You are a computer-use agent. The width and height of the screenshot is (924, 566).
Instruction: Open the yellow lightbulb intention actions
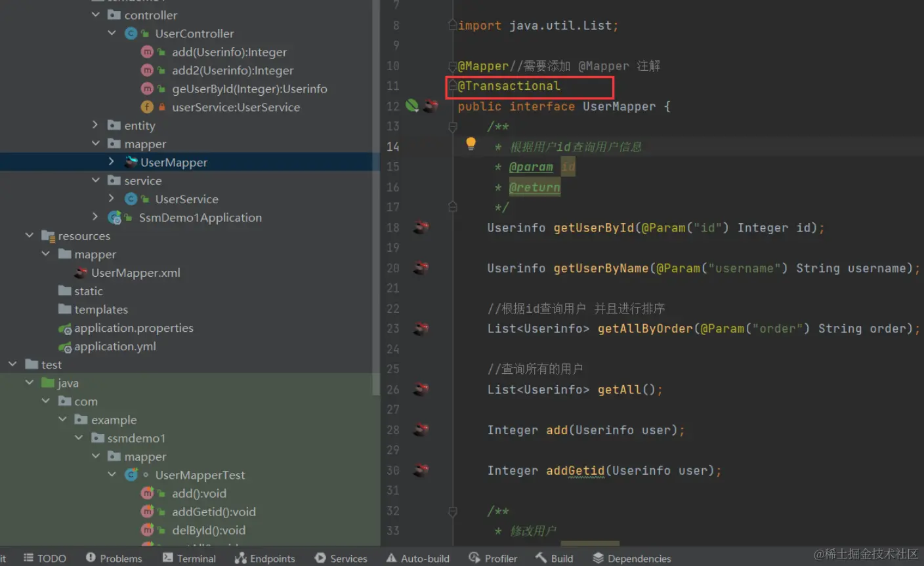click(471, 144)
